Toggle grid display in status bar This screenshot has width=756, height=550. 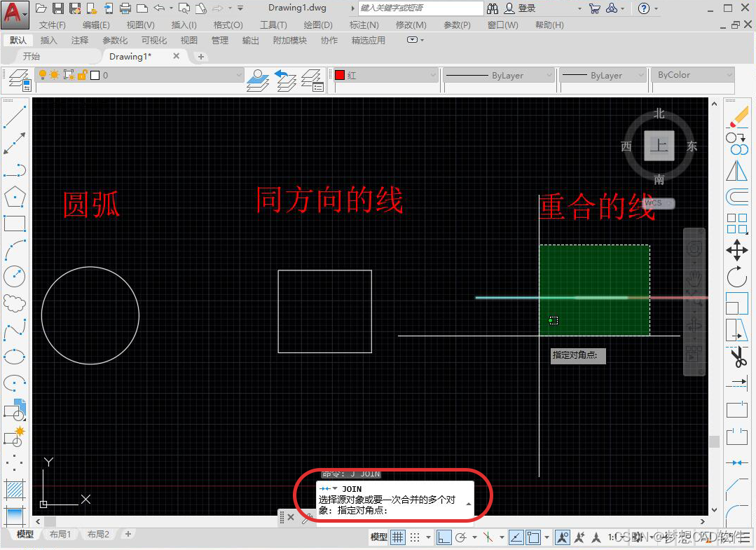point(397,537)
